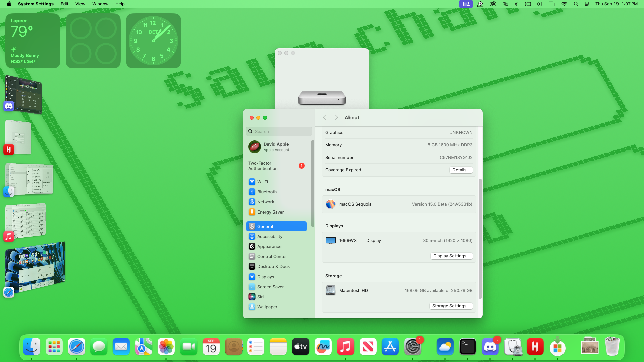
Task: Select Bluetooth in settings sidebar
Action: click(267, 192)
